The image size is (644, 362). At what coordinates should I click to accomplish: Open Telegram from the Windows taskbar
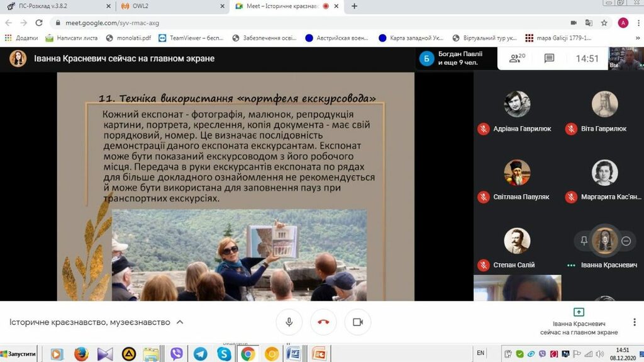(x=201, y=354)
